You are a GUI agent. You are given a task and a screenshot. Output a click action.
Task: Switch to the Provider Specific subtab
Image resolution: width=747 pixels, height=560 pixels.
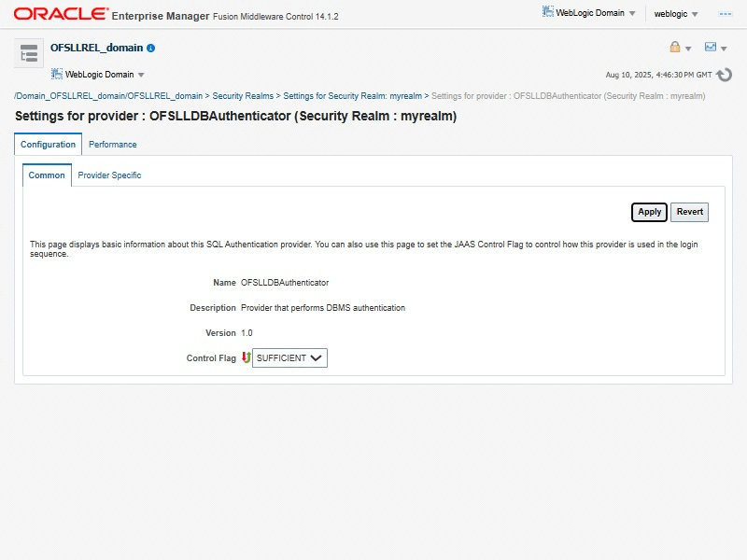pyautogui.click(x=109, y=175)
